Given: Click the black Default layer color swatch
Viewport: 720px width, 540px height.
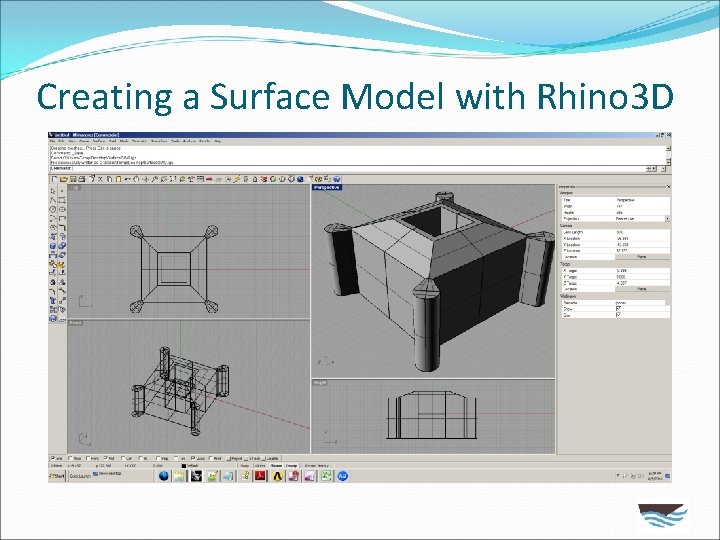Looking at the screenshot, I should [x=184, y=466].
